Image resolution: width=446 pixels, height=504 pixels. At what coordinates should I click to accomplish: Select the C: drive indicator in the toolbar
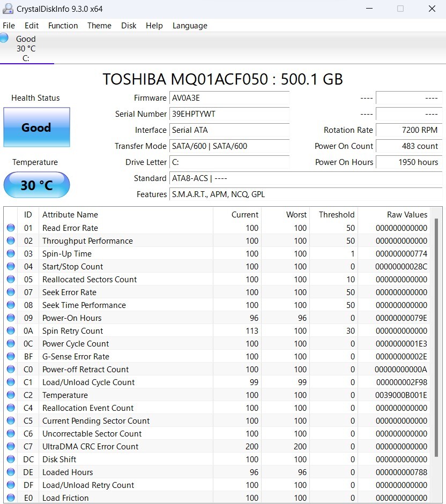click(27, 48)
